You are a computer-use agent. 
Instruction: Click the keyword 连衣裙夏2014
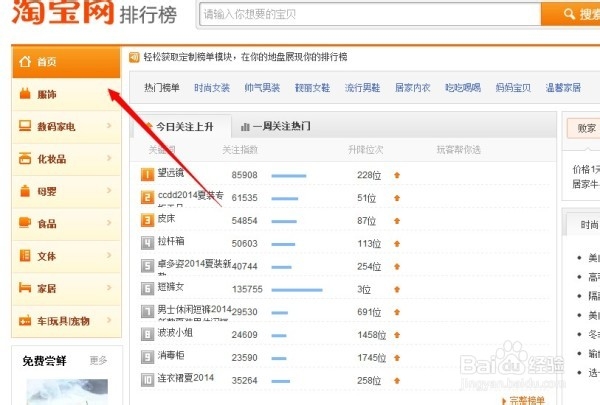(x=186, y=378)
